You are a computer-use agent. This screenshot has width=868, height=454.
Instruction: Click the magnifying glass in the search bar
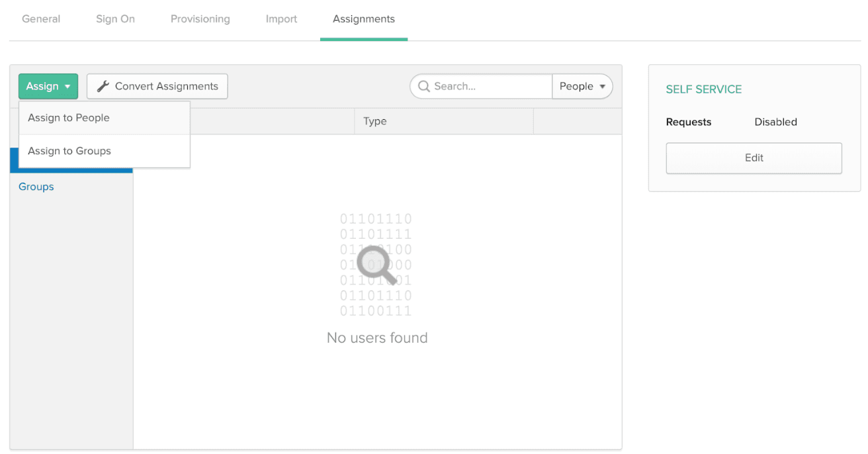(x=423, y=86)
